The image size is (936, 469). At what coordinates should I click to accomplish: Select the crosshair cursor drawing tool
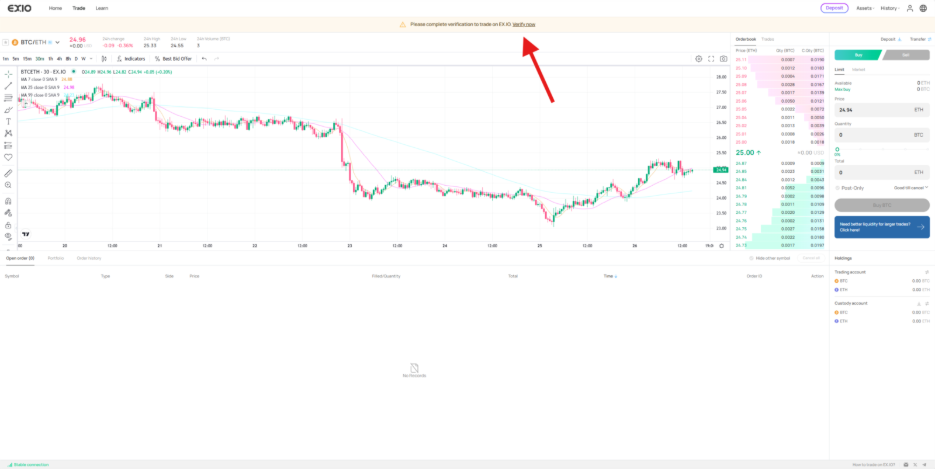[8, 74]
